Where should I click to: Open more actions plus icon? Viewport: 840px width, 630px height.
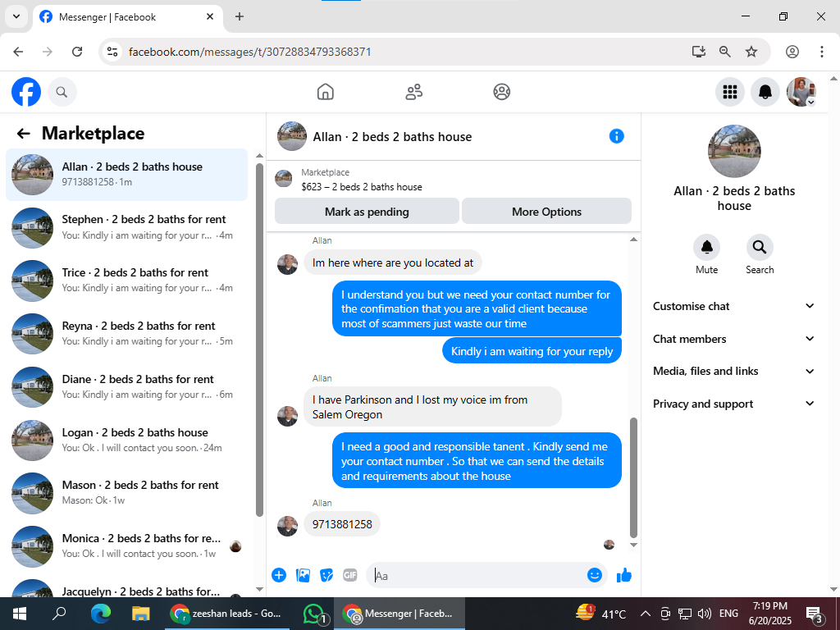coord(279,575)
